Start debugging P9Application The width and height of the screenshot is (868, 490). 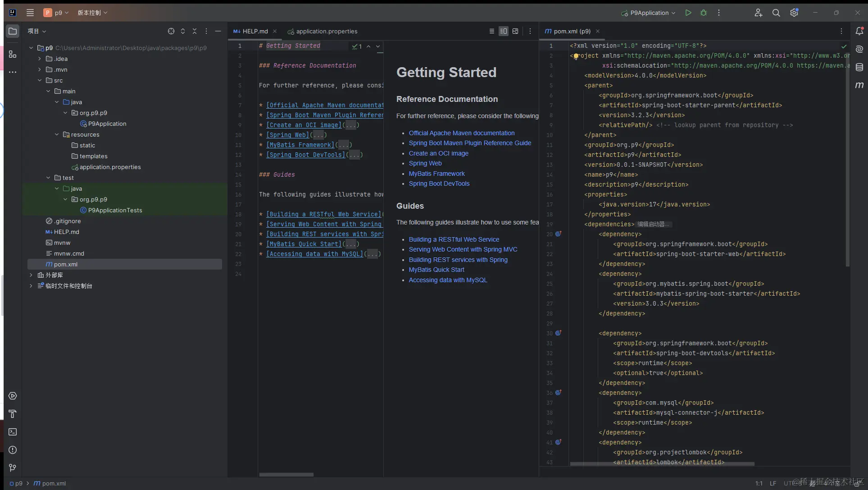[x=704, y=13]
